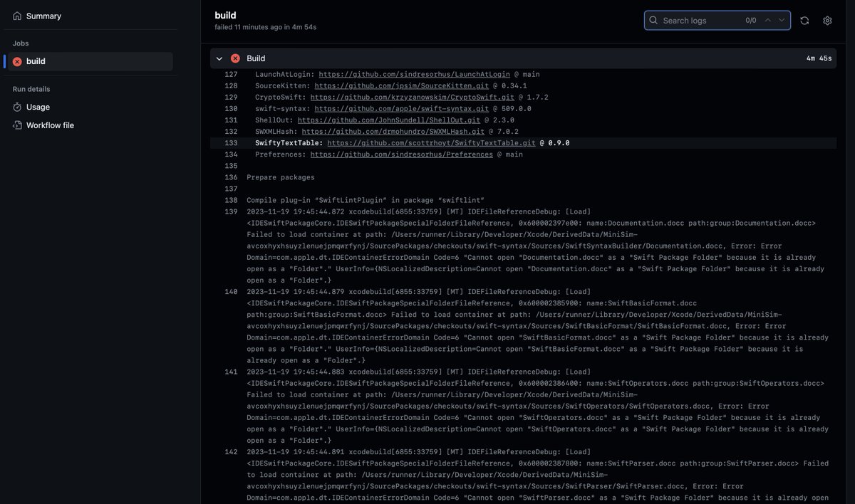Click the 'failed 11 minutes ago' status text
Screen dimensions: 855x504
pyautogui.click(x=265, y=27)
